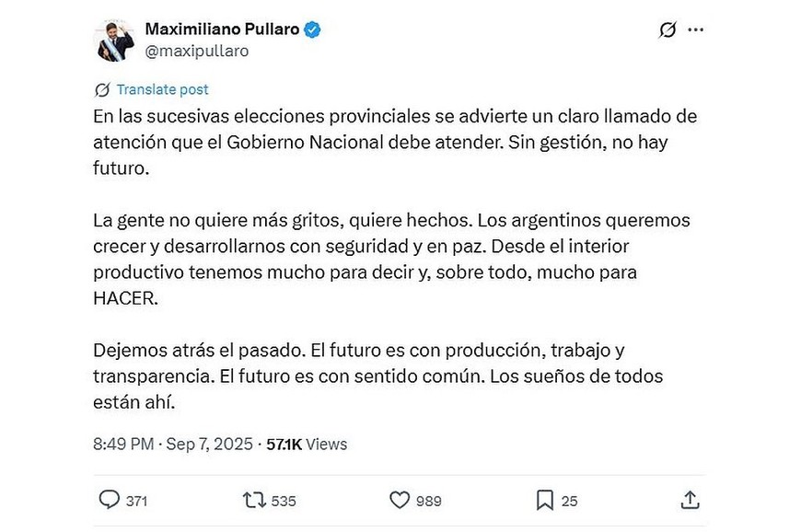This screenshot has height=532, width=801.
Task: Click the blue verified badge
Action: [313, 29]
